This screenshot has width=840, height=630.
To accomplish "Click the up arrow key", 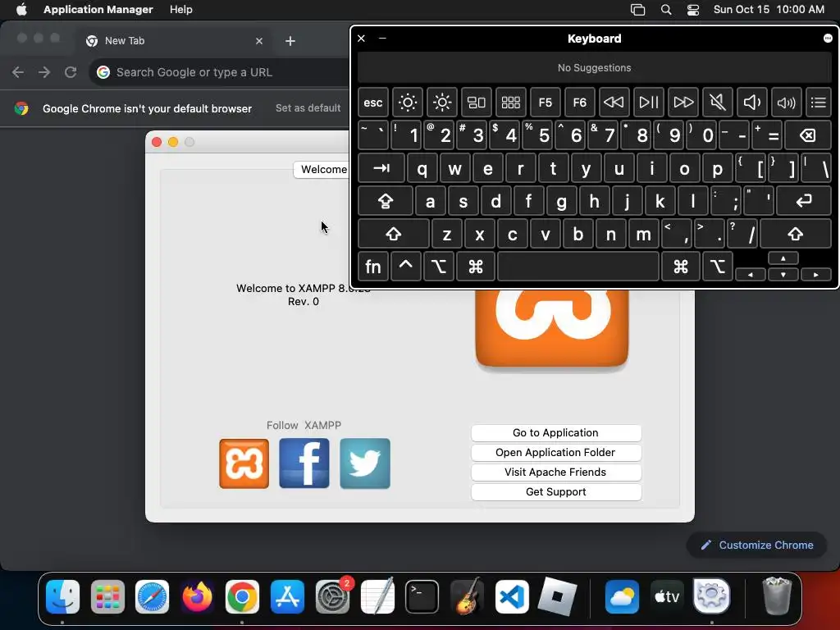I will (783, 258).
